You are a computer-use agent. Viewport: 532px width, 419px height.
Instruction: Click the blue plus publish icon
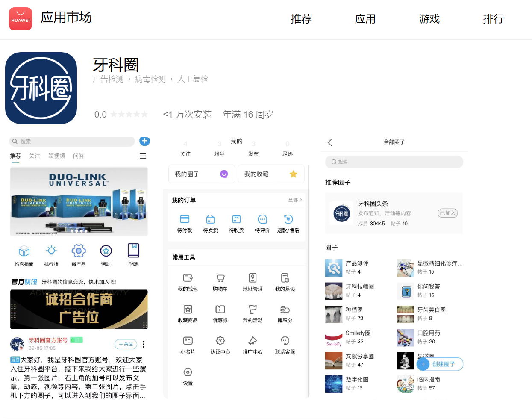145,141
